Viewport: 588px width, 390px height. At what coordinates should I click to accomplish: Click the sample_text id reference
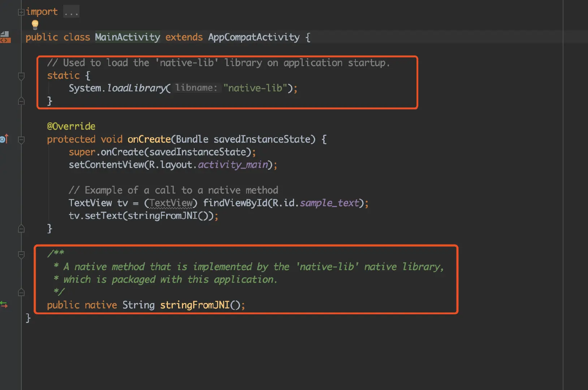click(329, 203)
